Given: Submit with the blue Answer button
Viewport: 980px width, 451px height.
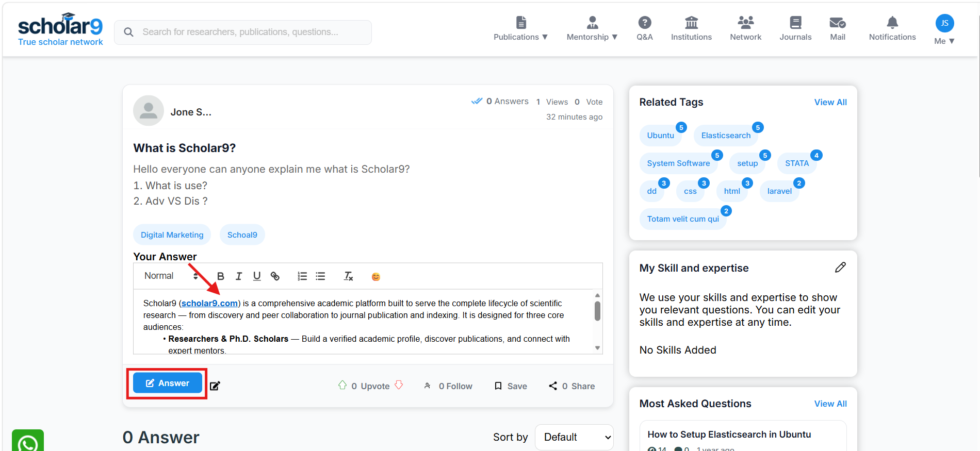Looking at the screenshot, I should tap(168, 383).
